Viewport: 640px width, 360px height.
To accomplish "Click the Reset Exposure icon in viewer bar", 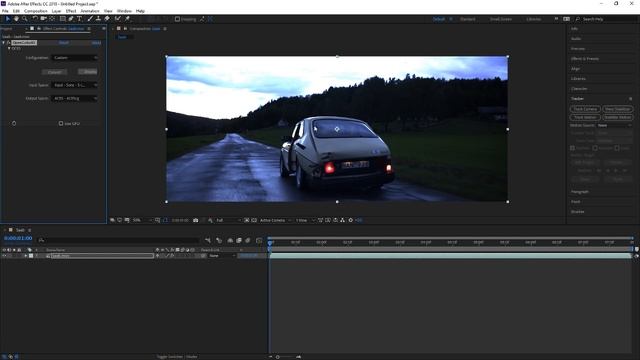I will [351, 220].
